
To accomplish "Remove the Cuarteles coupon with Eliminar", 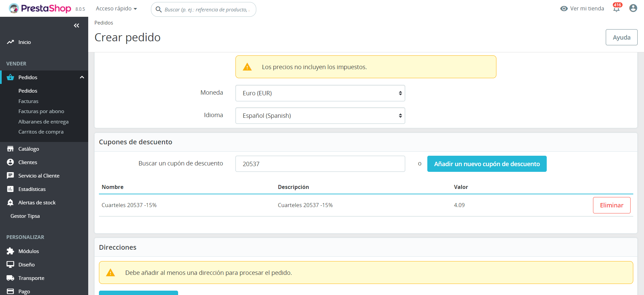I will tap(611, 205).
